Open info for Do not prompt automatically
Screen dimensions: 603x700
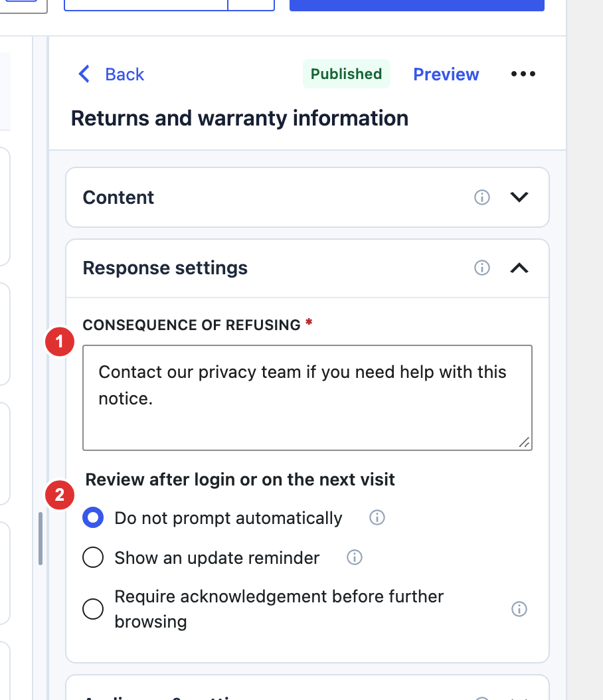pyautogui.click(x=377, y=517)
